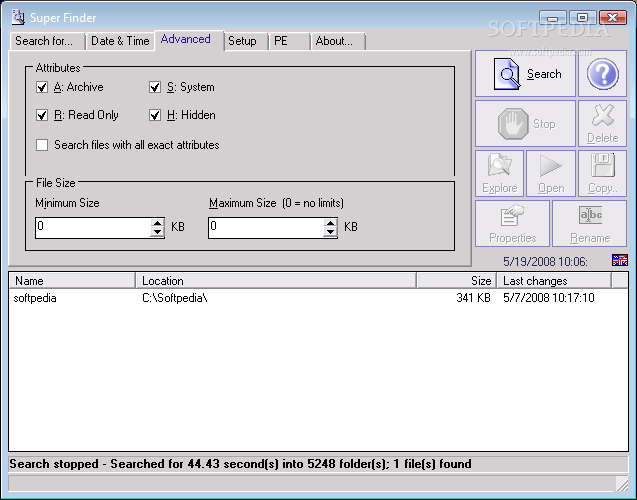Increase Minimum Size with up arrow
Screen dimensions: 637x500
(x=157, y=223)
